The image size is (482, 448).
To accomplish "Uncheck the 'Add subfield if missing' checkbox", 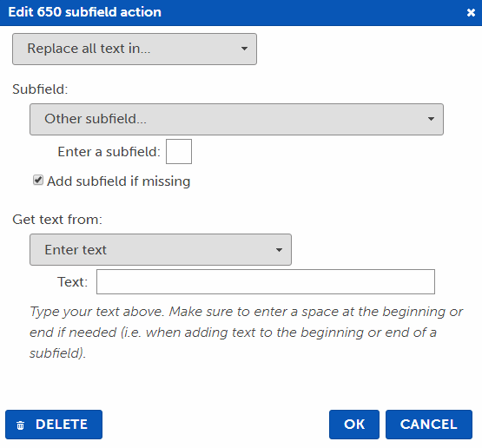I will pos(38,180).
